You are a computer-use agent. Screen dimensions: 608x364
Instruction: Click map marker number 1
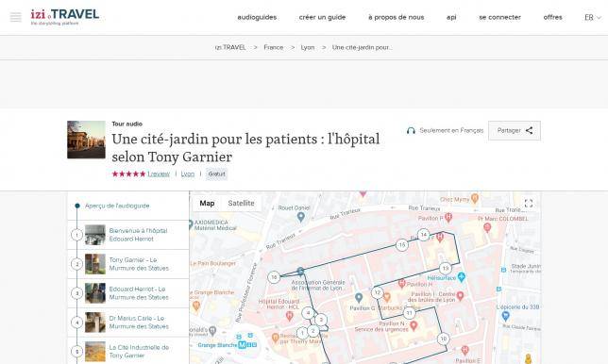tap(302, 333)
